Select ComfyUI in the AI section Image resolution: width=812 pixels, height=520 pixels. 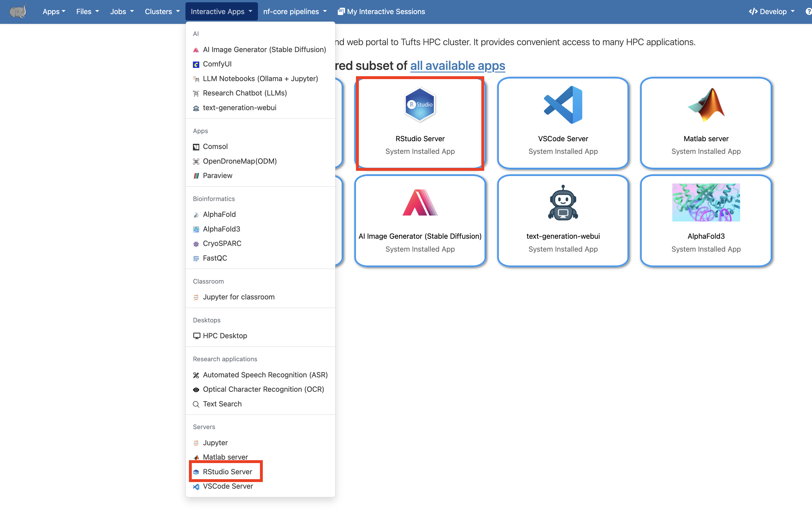point(217,64)
